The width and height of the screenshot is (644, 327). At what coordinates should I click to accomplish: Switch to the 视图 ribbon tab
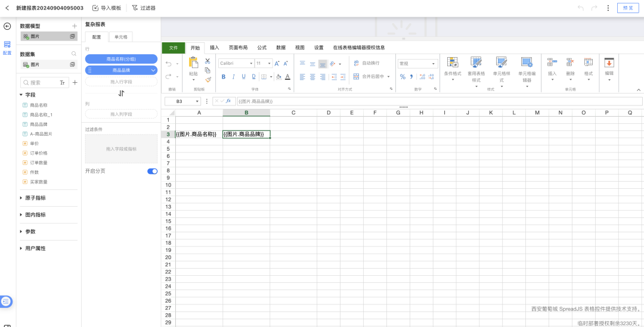click(300, 48)
